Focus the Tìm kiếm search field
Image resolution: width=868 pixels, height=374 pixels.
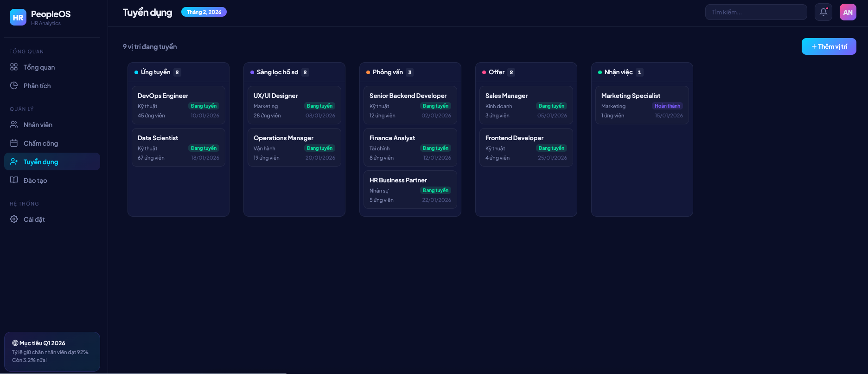(x=756, y=12)
